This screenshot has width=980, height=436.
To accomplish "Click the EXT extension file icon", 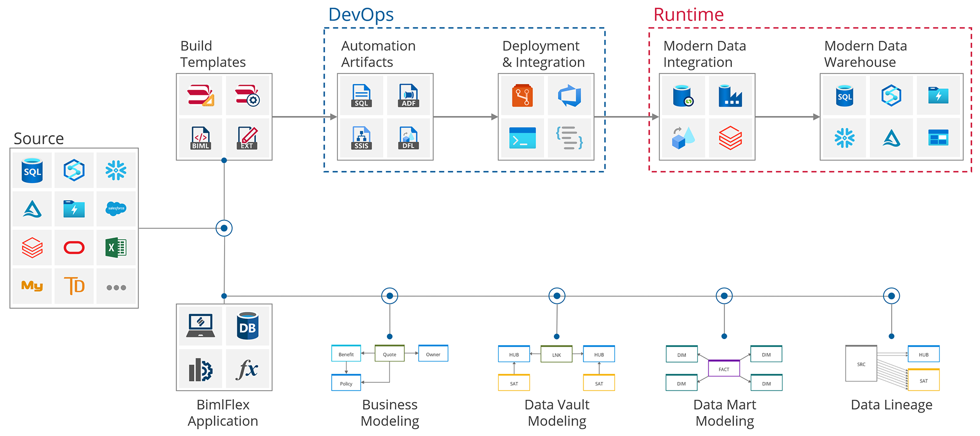I will click(248, 138).
